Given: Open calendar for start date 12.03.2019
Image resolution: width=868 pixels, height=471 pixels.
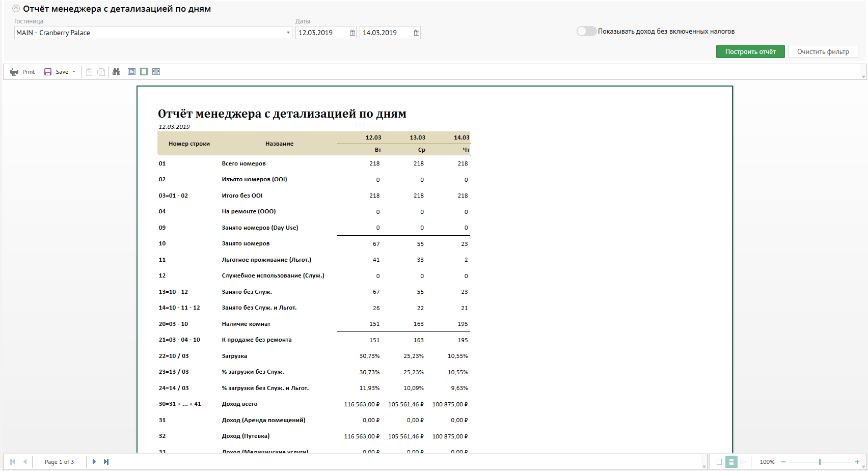Looking at the screenshot, I should (x=352, y=33).
